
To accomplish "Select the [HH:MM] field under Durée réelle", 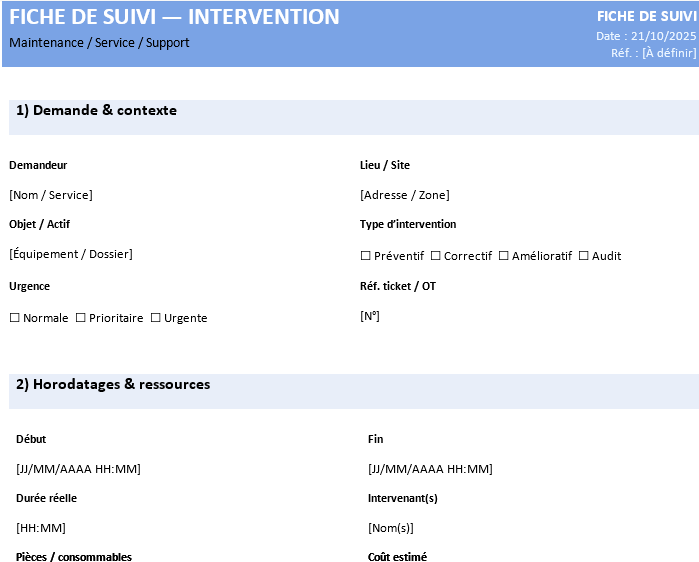I will (x=41, y=528).
